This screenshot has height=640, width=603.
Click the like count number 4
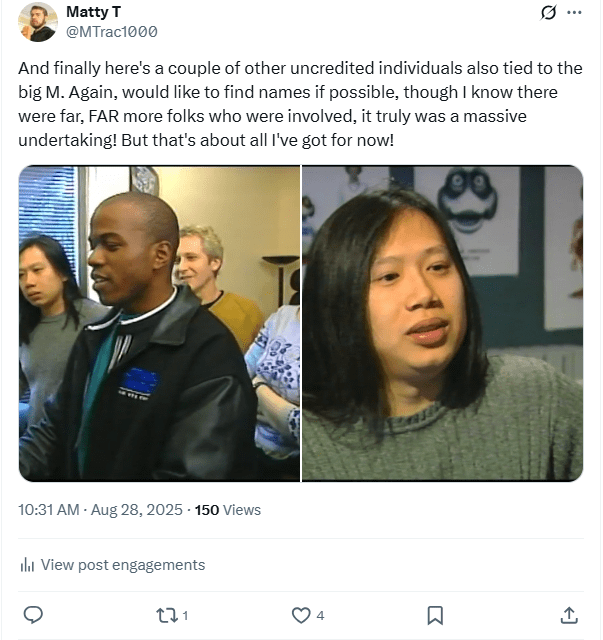[x=320, y=616]
